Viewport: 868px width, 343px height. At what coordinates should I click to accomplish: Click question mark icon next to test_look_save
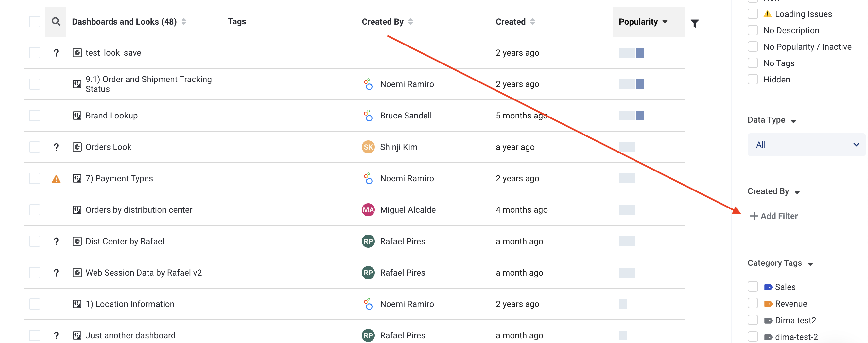(x=56, y=53)
